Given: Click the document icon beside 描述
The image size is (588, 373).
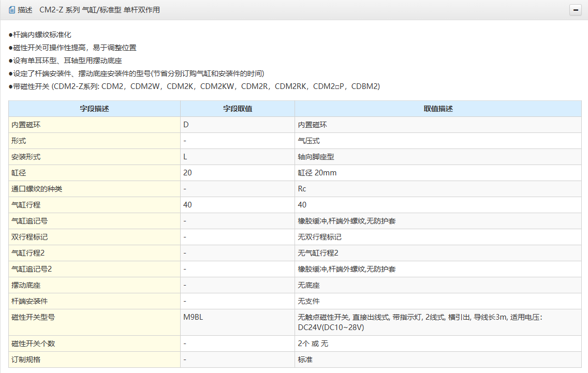Looking at the screenshot, I should pos(12,10).
